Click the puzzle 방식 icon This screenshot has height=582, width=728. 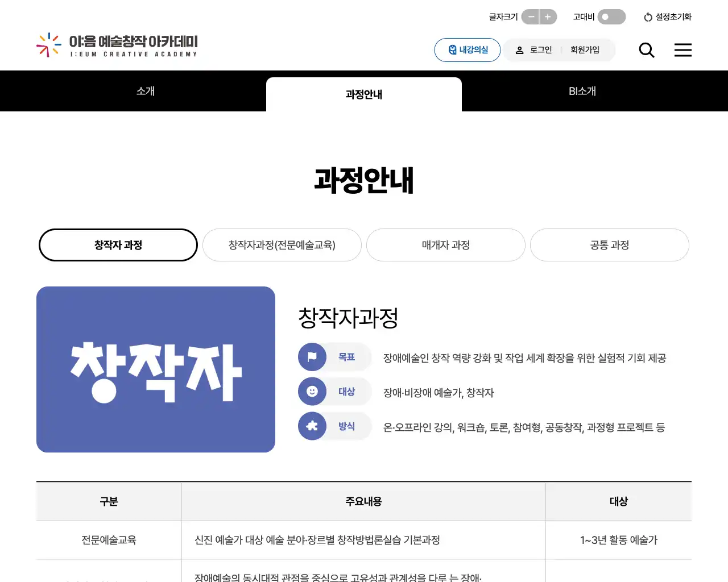point(312,426)
